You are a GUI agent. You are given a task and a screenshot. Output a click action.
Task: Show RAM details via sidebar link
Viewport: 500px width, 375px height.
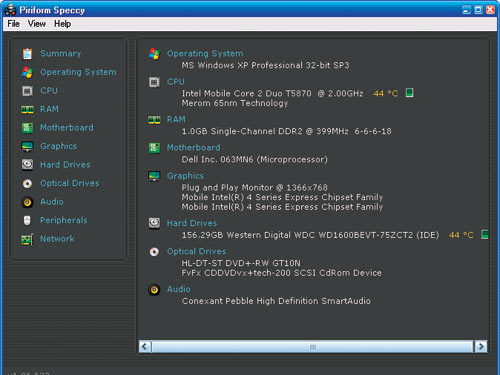coord(49,109)
